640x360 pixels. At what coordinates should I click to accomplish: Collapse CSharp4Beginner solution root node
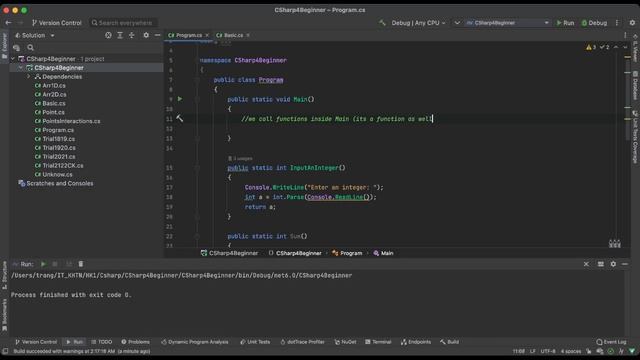(13, 59)
